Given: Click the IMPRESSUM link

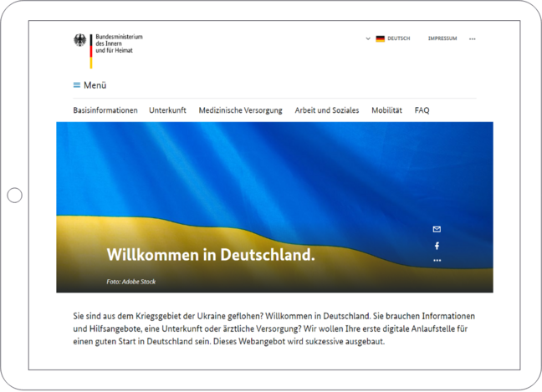Looking at the screenshot, I should [x=442, y=38].
